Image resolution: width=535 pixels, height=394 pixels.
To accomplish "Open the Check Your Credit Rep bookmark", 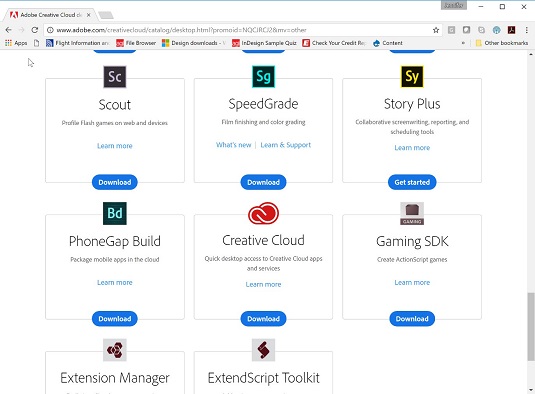I will tap(334, 43).
